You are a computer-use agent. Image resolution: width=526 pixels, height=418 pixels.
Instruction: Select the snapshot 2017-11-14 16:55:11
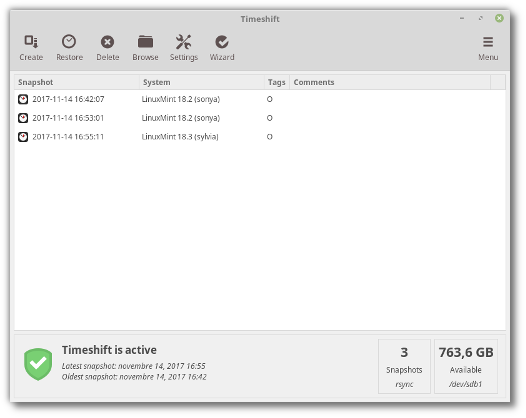click(68, 137)
